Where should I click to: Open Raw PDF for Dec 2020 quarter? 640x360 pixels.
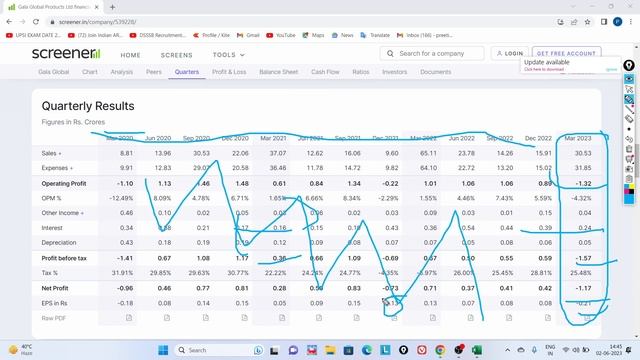tap(244, 318)
